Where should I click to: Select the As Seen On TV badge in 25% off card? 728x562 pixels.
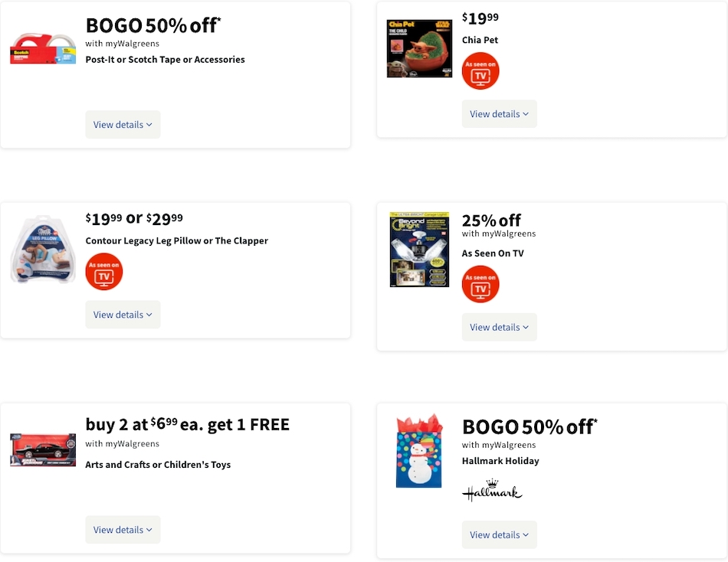(x=480, y=284)
